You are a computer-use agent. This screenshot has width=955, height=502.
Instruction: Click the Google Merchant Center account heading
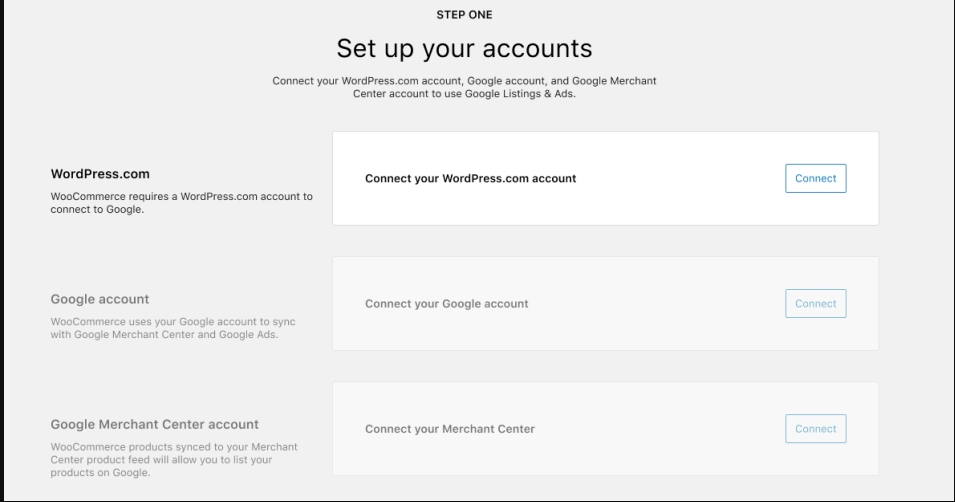[x=155, y=424]
